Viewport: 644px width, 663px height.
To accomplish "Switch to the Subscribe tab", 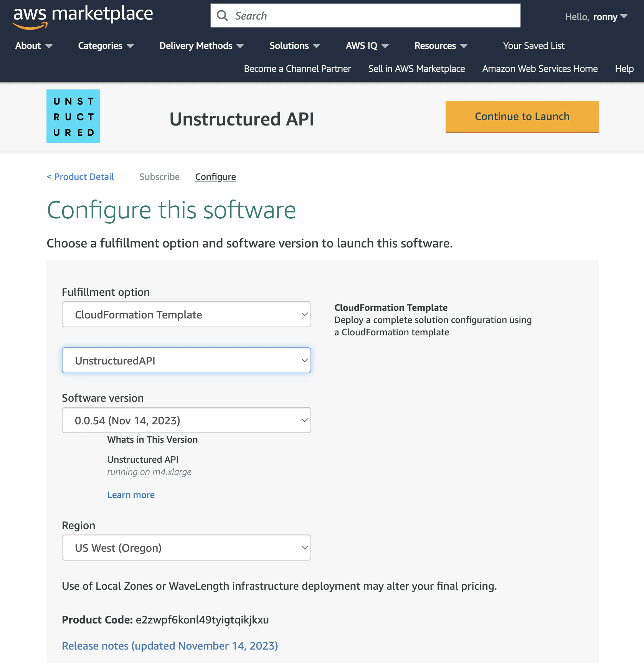I will click(x=159, y=177).
